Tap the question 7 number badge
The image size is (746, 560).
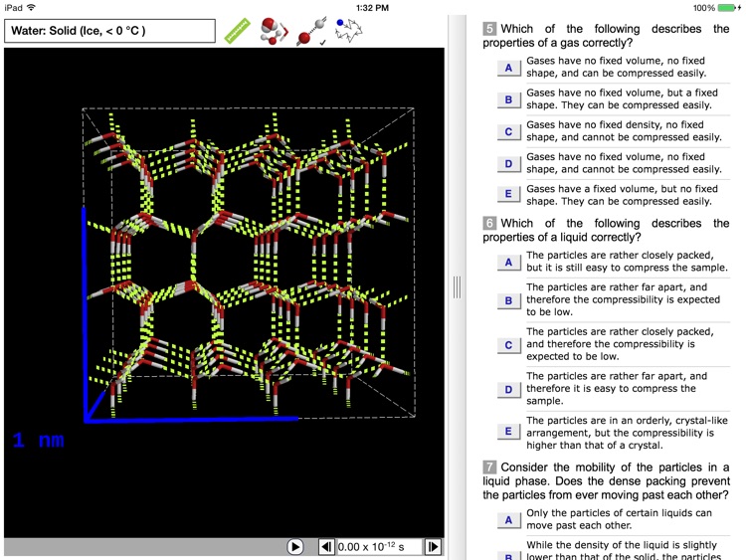pos(489,467)
